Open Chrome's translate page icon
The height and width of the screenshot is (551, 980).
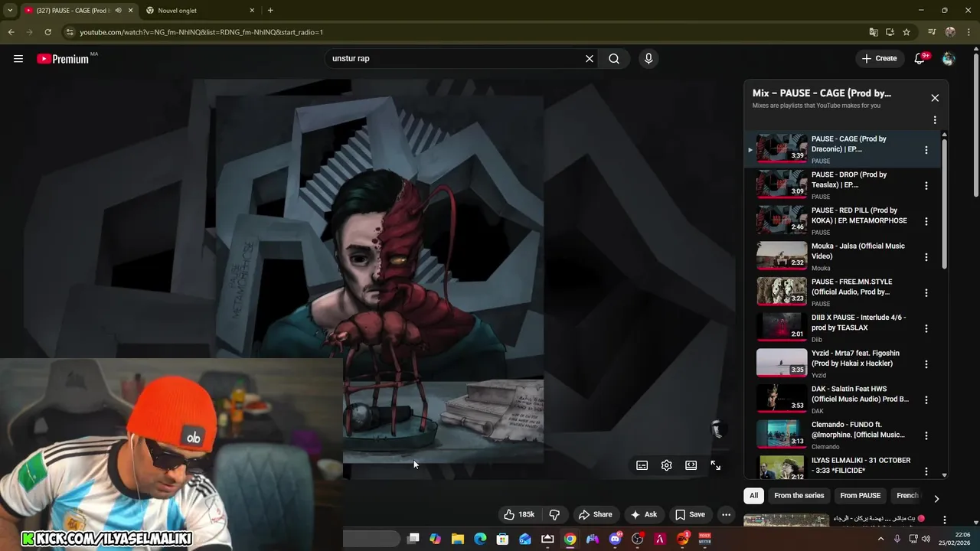point(874,32)
